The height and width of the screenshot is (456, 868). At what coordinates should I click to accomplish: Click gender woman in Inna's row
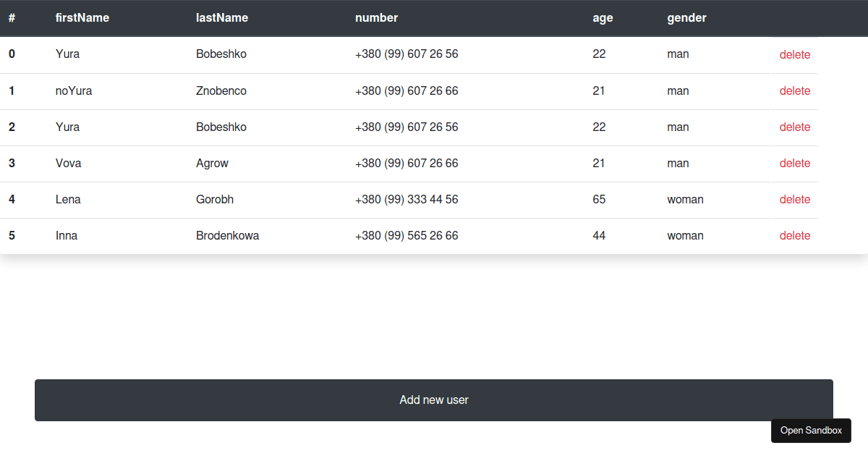click(x=685, y=236)
